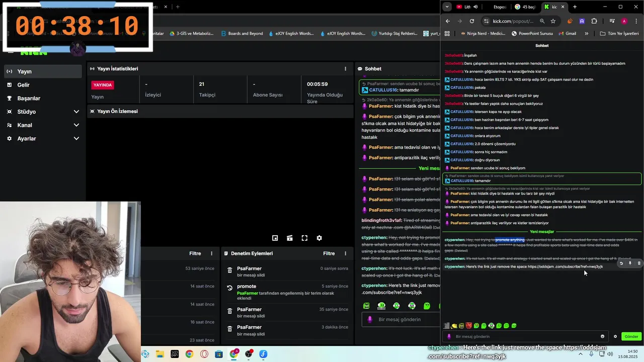Open the Başarılar sidebar item
The width and height of the screenshot is (644, 362).
[x=43, y=98]
